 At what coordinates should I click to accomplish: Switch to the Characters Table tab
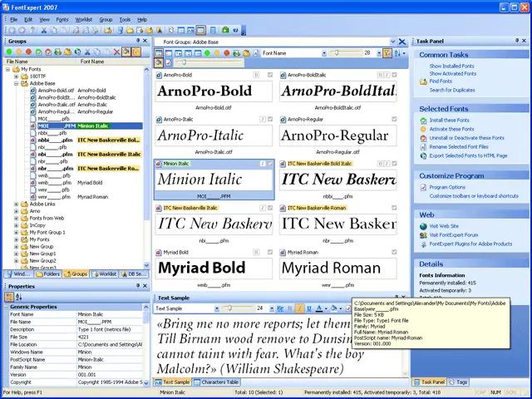[218, 382]
